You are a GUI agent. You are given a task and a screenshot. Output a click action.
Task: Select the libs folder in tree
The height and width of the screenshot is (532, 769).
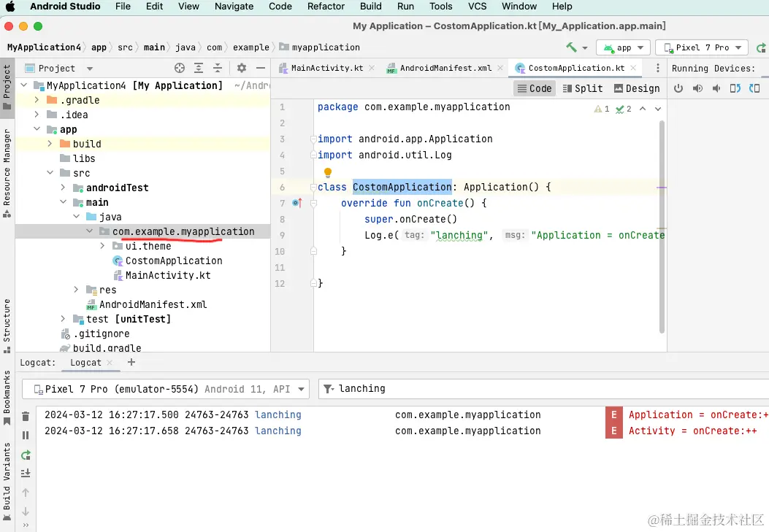[77, 158]
